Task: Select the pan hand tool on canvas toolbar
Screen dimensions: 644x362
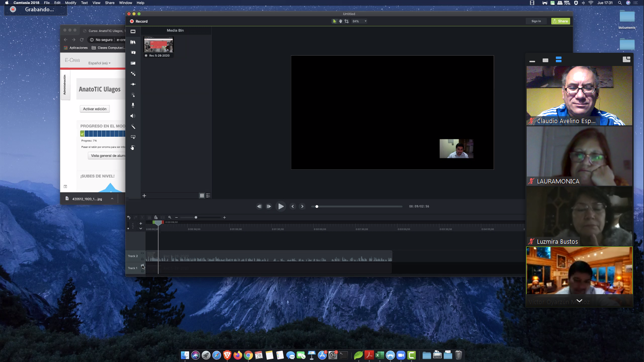Action: point(340,21)
